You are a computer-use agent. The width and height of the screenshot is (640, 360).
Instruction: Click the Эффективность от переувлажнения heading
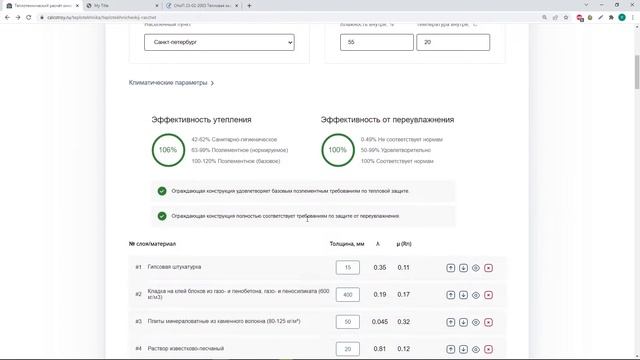(387, 120)
